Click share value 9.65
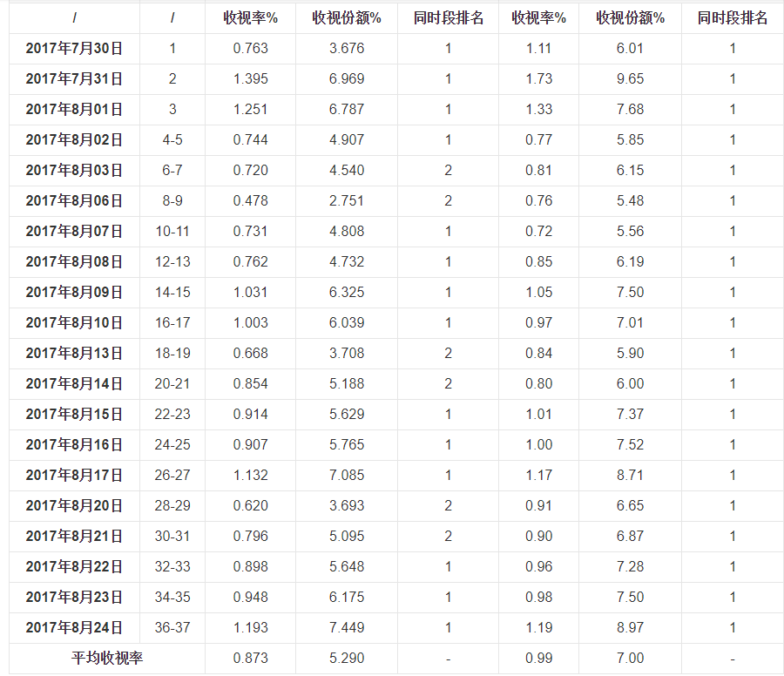Viewport: 784px width, 676px height. 630,79
